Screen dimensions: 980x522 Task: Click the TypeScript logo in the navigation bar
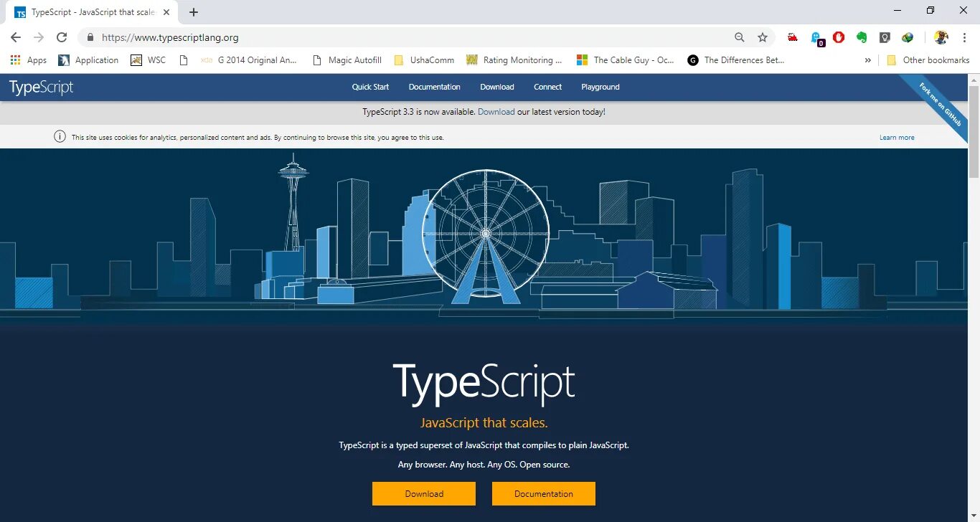pyautogui.click(x=40, y=86)
